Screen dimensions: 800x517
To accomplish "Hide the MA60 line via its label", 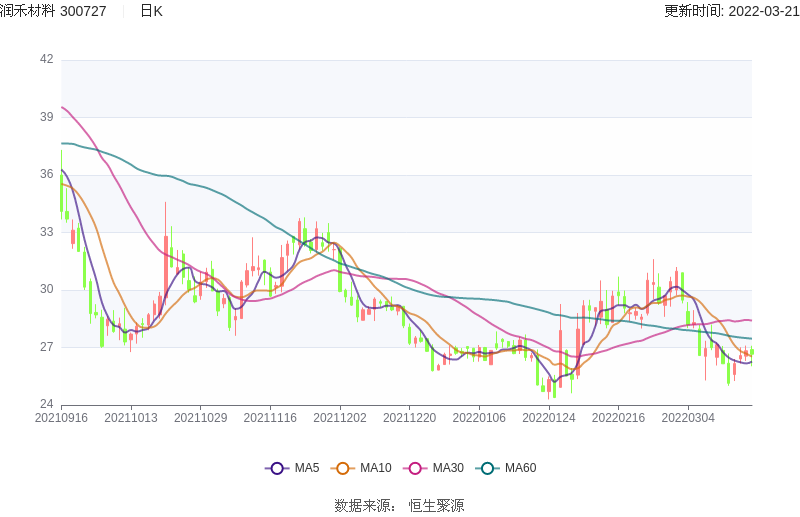I will click(520, 468).
